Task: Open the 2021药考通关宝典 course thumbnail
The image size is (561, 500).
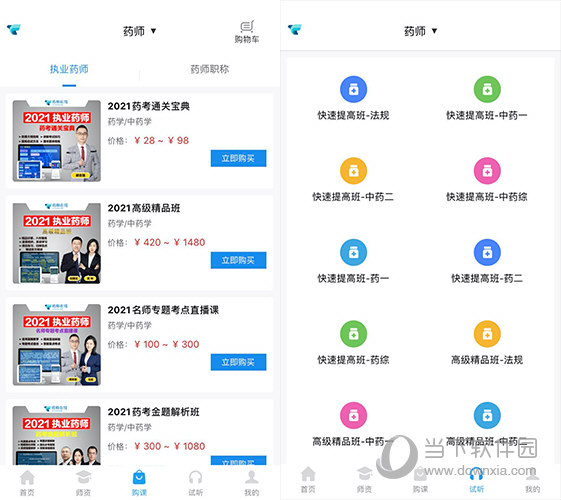Action: tap(57, 141)
